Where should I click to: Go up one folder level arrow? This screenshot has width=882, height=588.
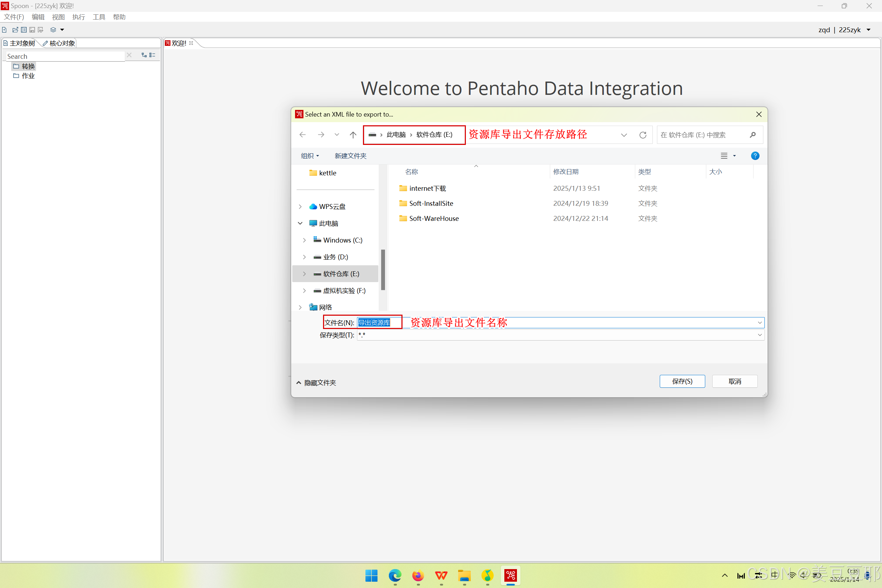pos(353,135)
